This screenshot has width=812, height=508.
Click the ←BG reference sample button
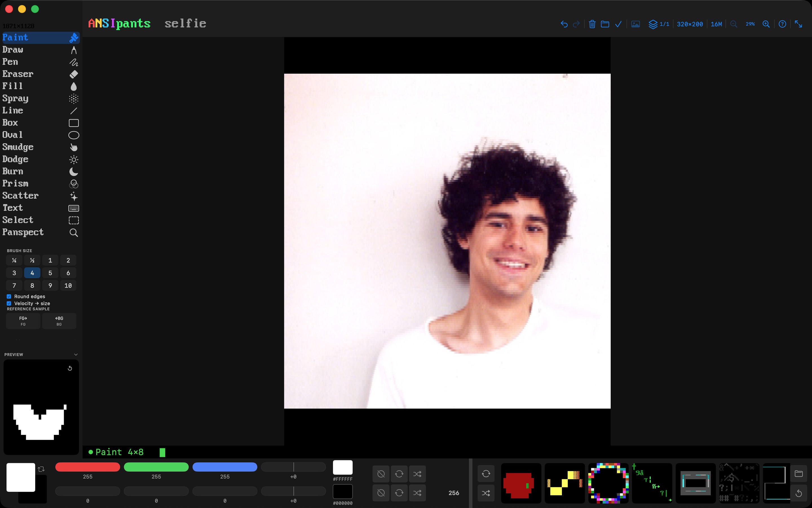(x=59, y=321)
